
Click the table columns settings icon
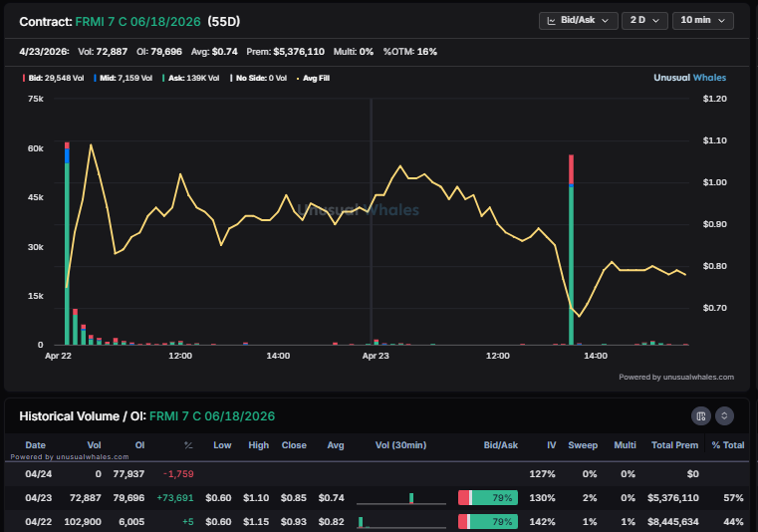701,415
